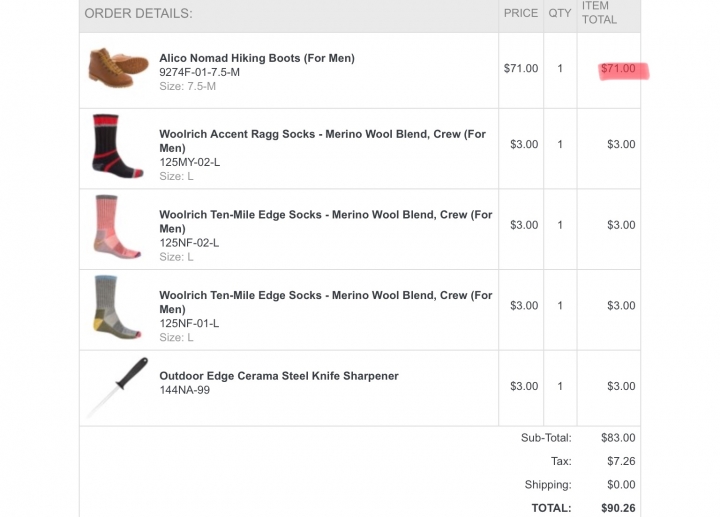Click the $83.00 sub-total value
The width and height of the screenshot is (720, 517).
click(618, 438)
